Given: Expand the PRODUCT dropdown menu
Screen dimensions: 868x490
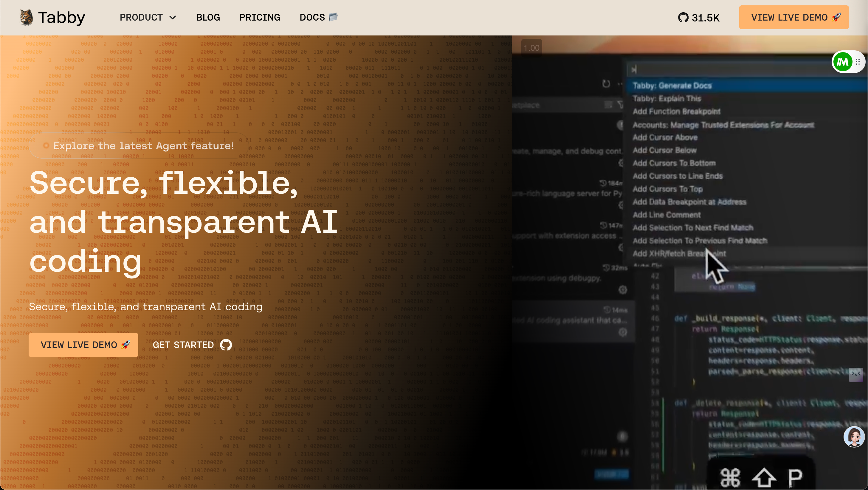Looking at the screenshot, I should tap(148, 17).
